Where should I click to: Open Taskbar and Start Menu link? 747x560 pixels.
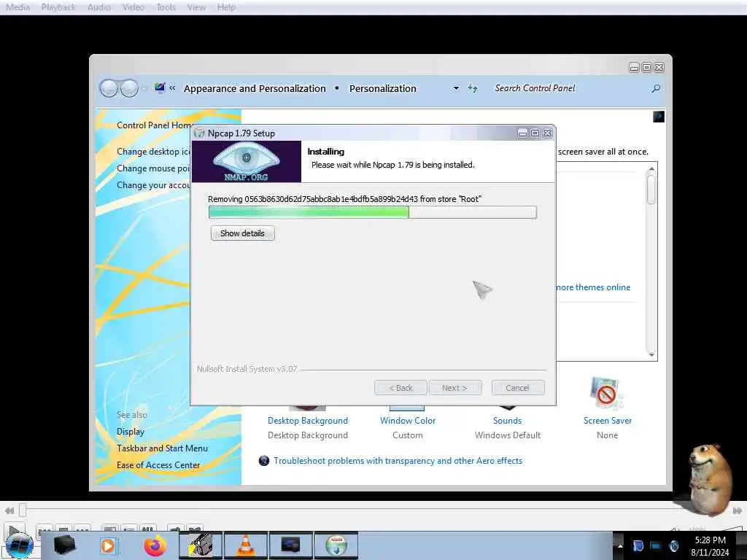[x=162, y=448]
